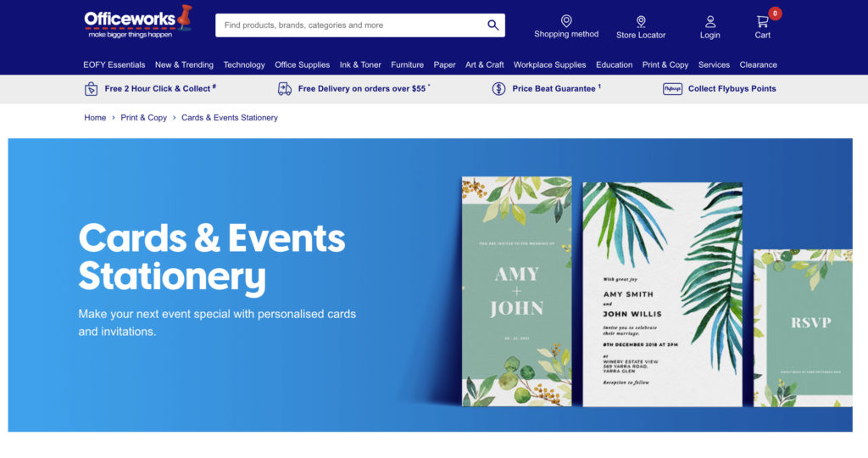Click Cards & Events Stationery breadcrumb
Viewport: 868px width, 458px height.
[x=229, y=117]
